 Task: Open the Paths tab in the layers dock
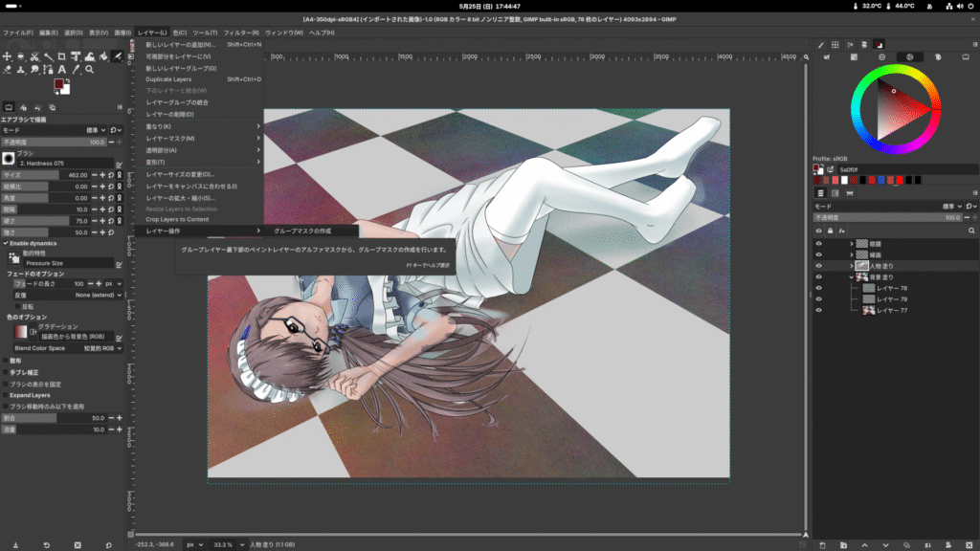(x=850, y=193)
